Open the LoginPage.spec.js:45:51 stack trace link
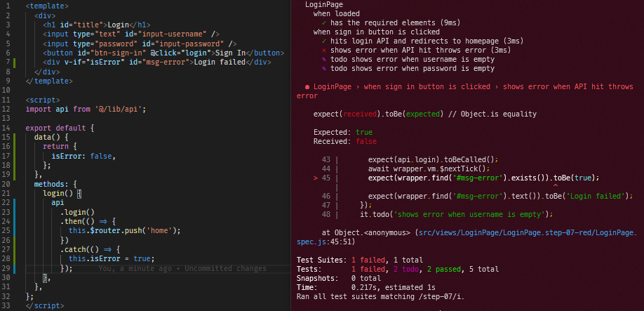Image resolution: width=644 pixels, height=311 pixels. coord(466,237)
